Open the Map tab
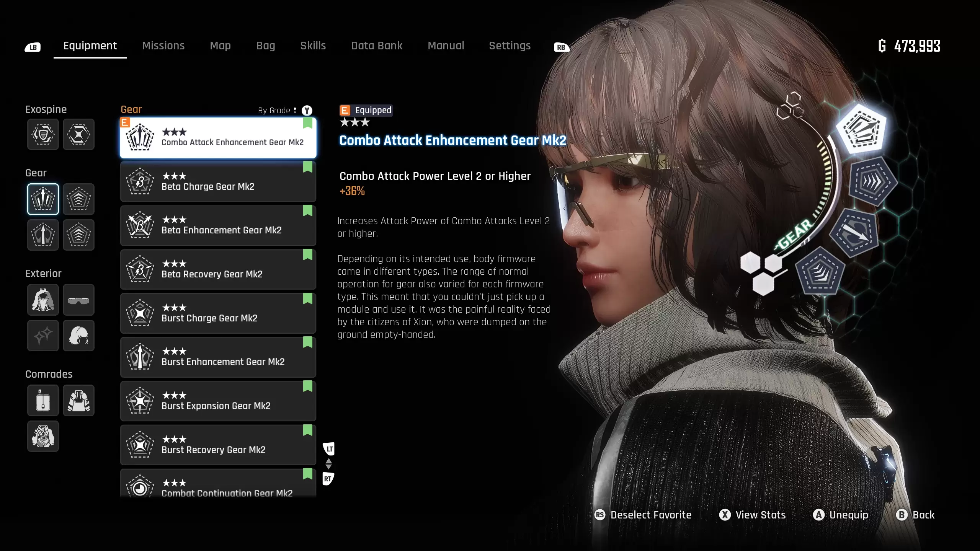This screenshot has width=980, height=551. pos(220,46)
